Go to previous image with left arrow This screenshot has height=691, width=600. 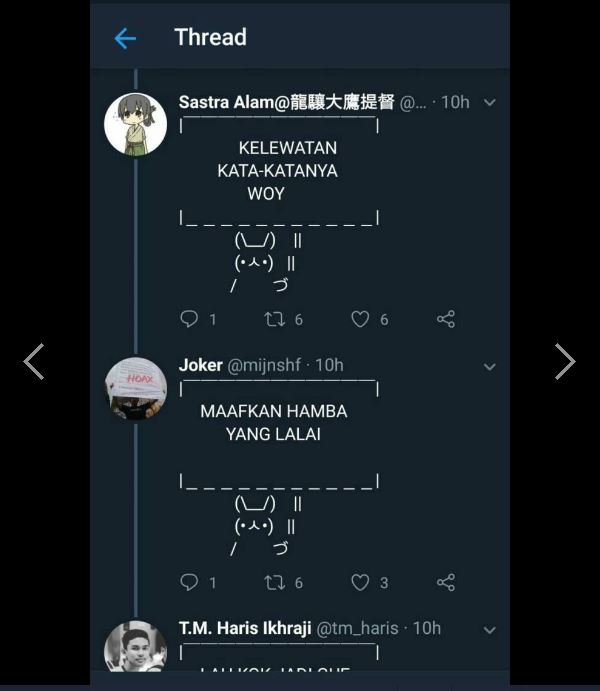[x=34, y=362]
